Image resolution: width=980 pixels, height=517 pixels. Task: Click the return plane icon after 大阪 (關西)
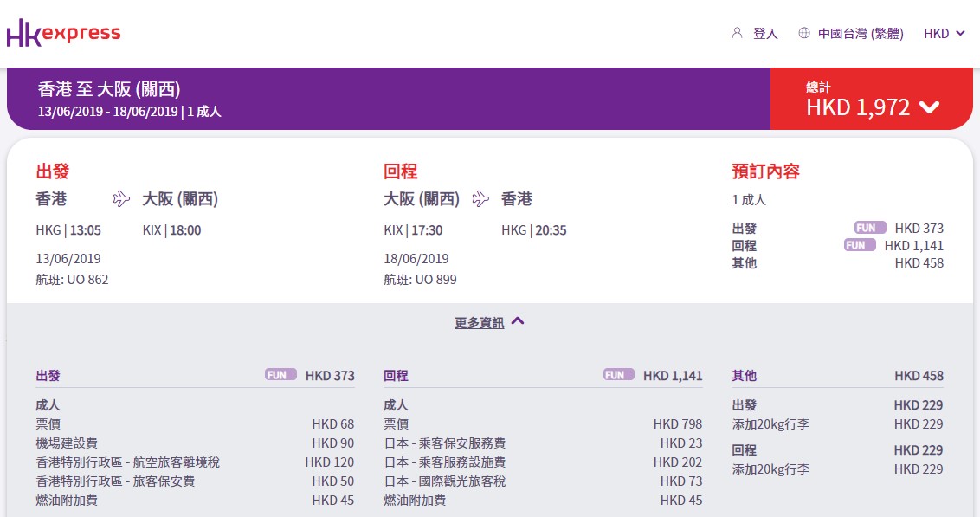(x=480, y=199)
